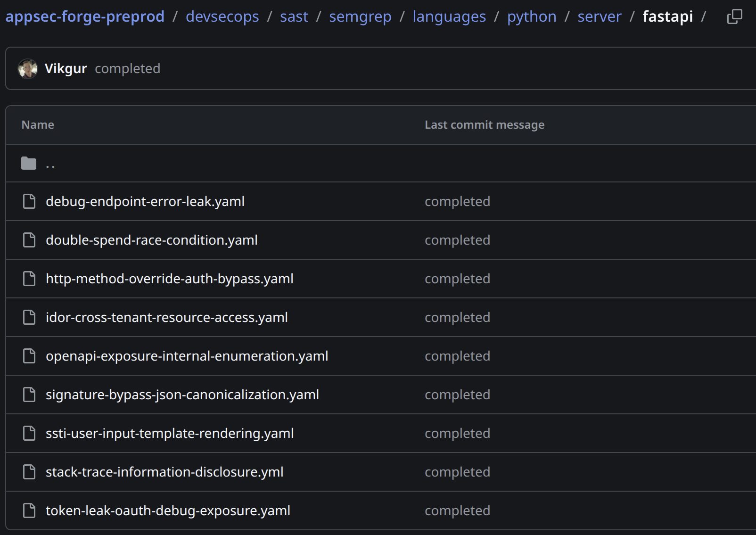Image resolution: width=756 pixels, height=535 pixels.
Task: Navigate to server breadcrumb folder
Action: point(600,16)
